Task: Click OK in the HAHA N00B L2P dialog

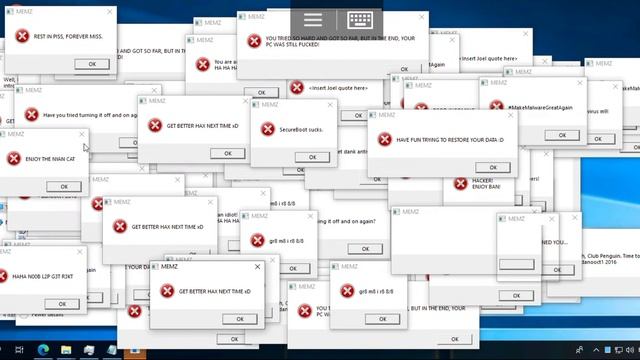Action: pos(62,304)
